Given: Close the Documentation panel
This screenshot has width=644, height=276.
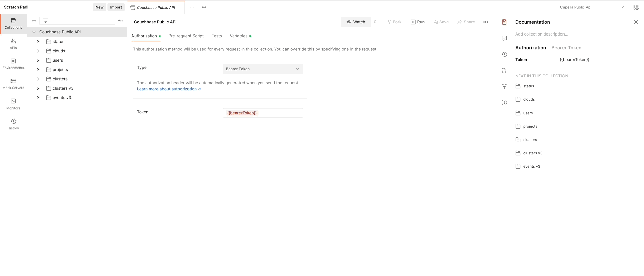Looking at the screenshot, I should (636, 22).
